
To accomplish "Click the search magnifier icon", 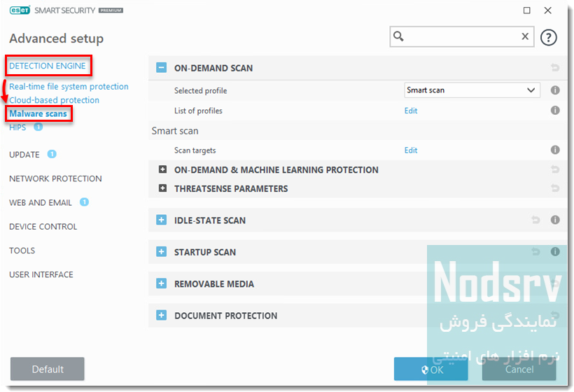I will pyautogui.click(x=398, y=36).
